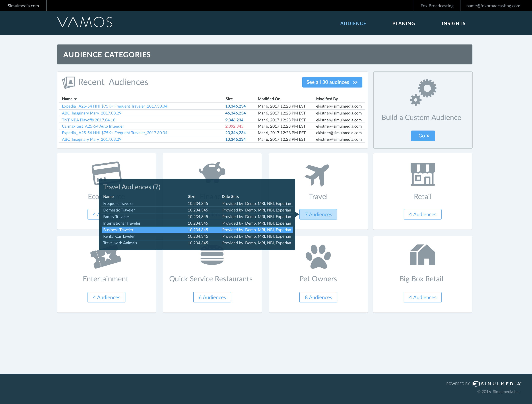Select Travel with Animals in popup
Viewport: 532px width, 404px height.
point(197,243)
